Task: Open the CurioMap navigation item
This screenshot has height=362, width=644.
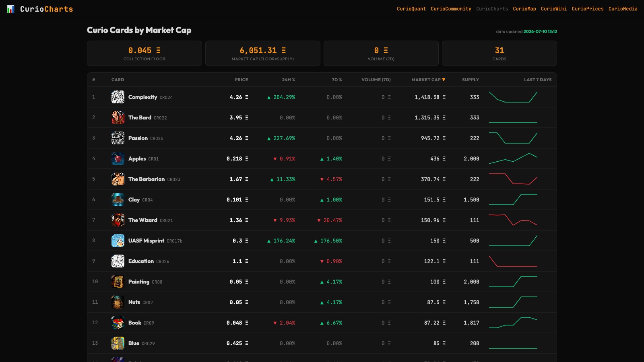Action: tap(524, 9)
